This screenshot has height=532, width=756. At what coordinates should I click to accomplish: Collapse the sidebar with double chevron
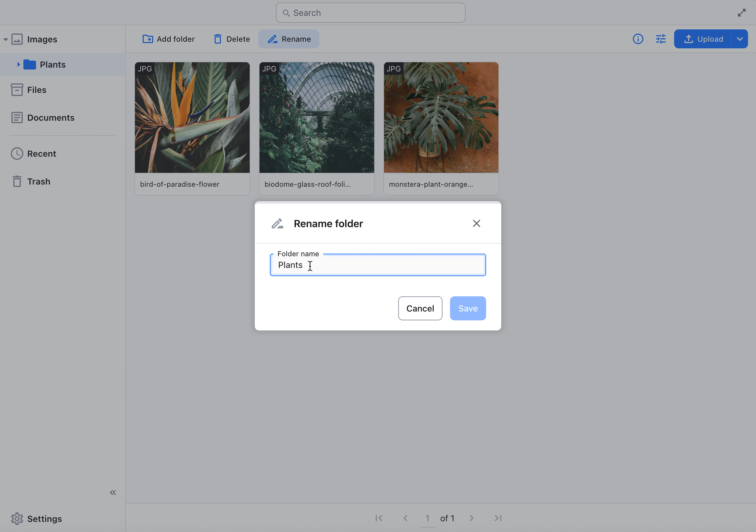point(113,493)
